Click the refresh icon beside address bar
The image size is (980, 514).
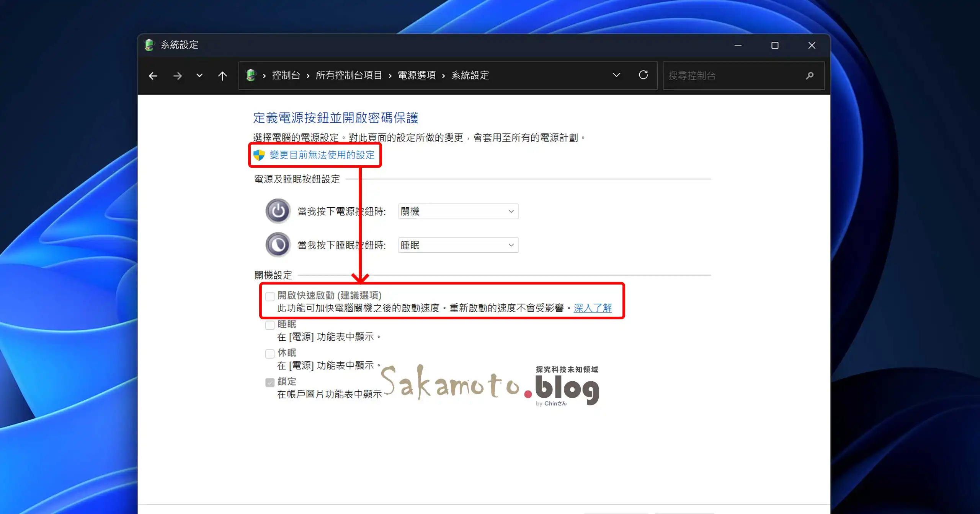click(643, 75)
